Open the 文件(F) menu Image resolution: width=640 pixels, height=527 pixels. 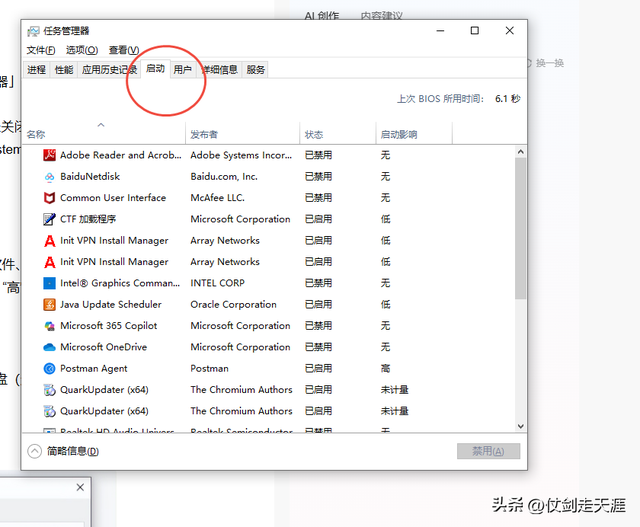[41, 50]
